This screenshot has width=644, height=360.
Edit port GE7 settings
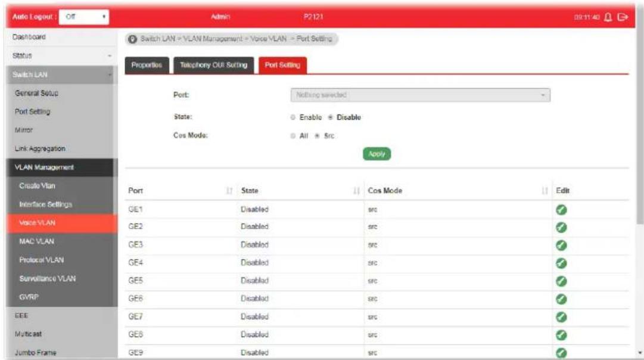[561, 317]
